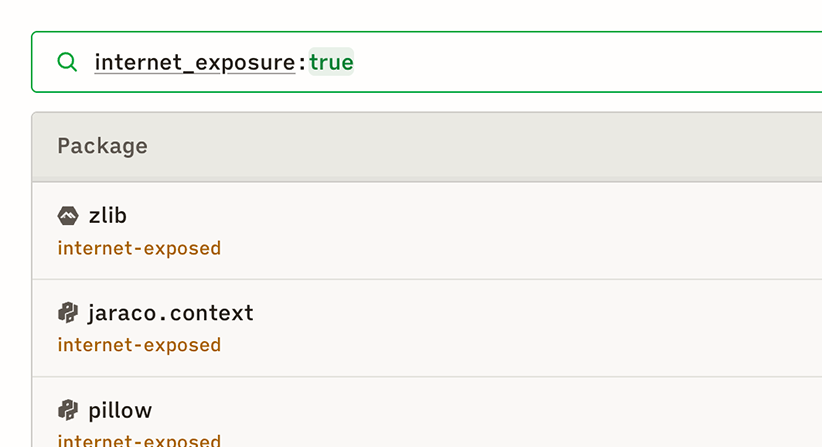This screenshot has width=822, height=447.
Task: Open the pillow package name
Action: (120, 410)
